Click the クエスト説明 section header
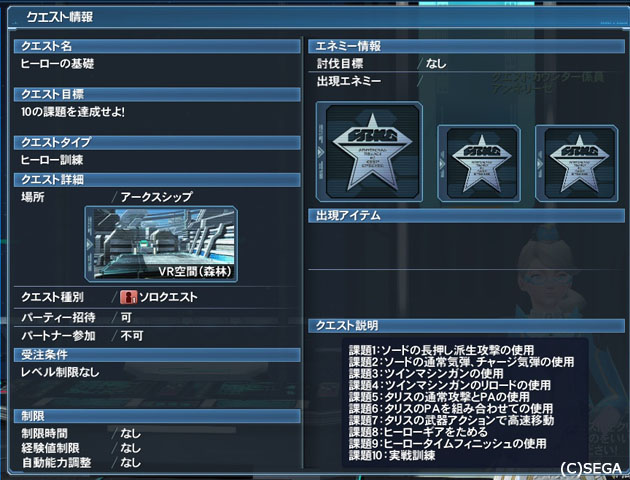 466,325
